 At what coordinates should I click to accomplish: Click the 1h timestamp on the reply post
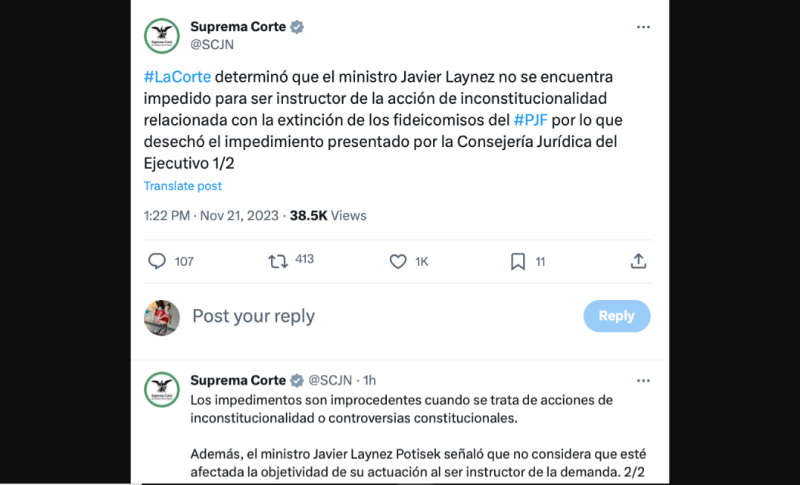coord(369,380)
